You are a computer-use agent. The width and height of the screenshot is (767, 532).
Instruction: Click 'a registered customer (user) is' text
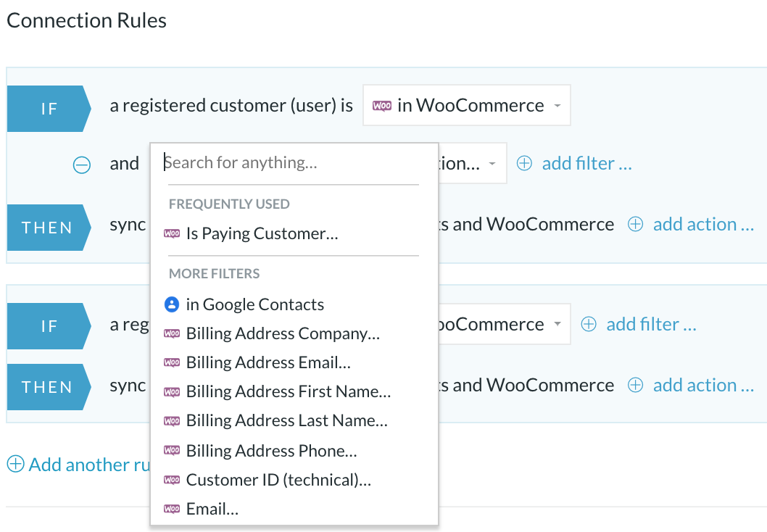(x=231, y=106)
